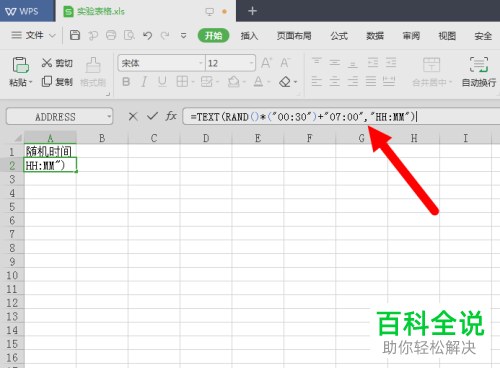Click the font color A icon
500x368 pixels.
tap(258, 81)
